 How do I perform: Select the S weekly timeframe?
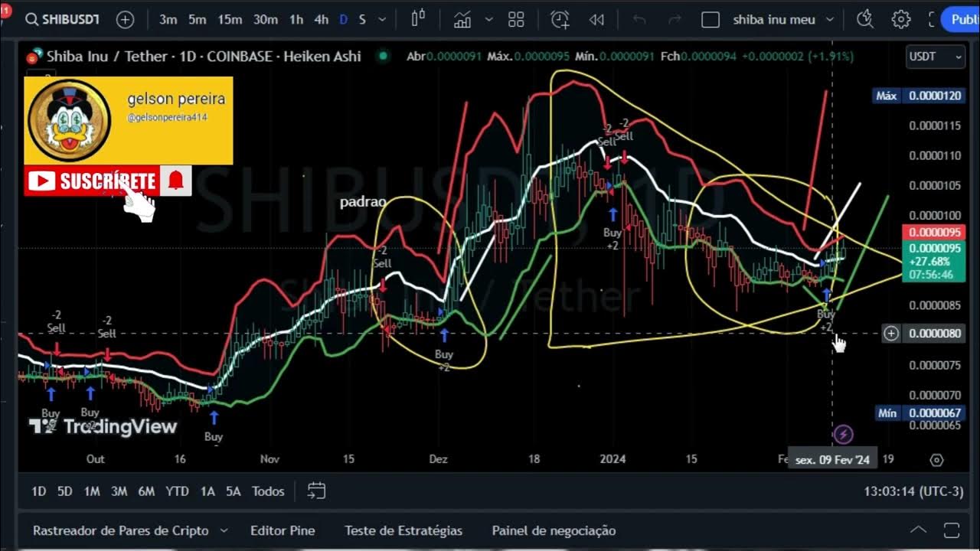(x=362, y=19)
